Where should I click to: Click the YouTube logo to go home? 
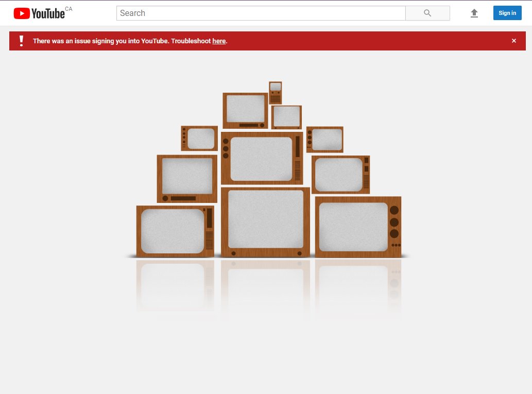[39, 13]
